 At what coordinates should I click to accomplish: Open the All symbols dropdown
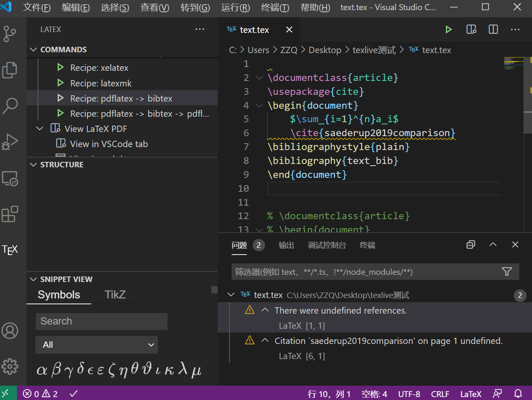coord(96,345)
